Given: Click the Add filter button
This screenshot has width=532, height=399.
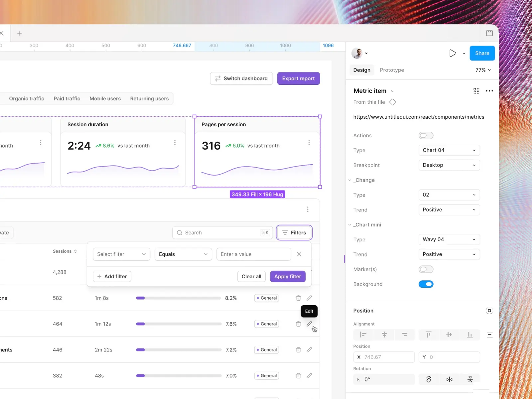Looking at the screenshot, I should tap(112, 276).
